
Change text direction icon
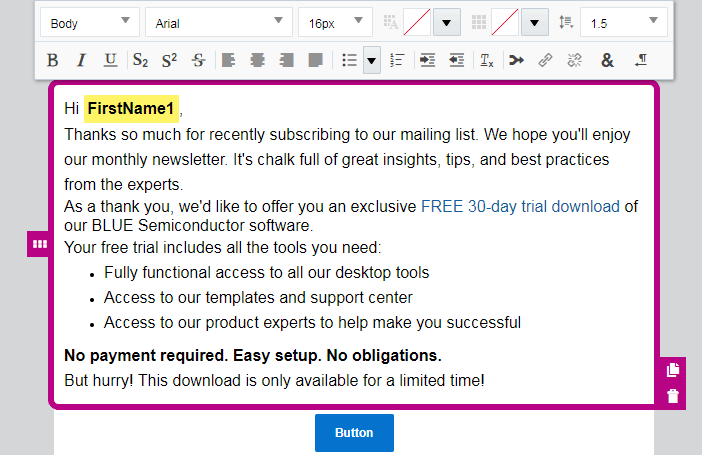[x=641, y=60]
